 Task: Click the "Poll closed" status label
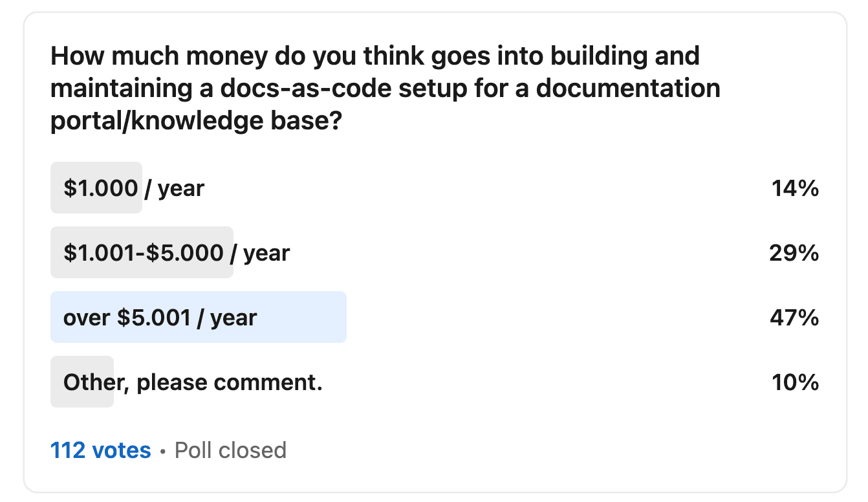click(230, 450)
